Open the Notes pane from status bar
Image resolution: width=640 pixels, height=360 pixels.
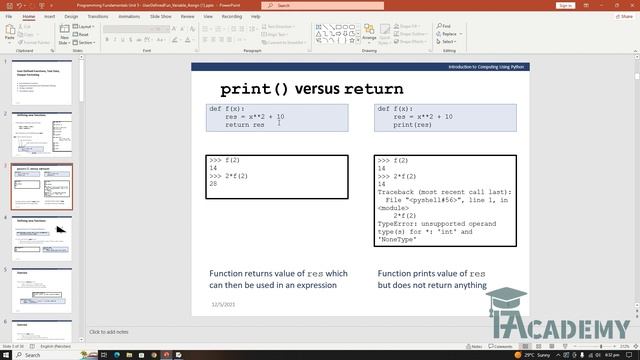pos(474,347)
